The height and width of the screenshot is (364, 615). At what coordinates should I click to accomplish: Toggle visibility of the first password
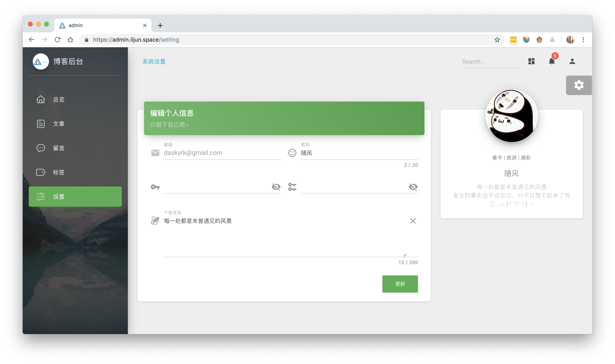point(276,187)
